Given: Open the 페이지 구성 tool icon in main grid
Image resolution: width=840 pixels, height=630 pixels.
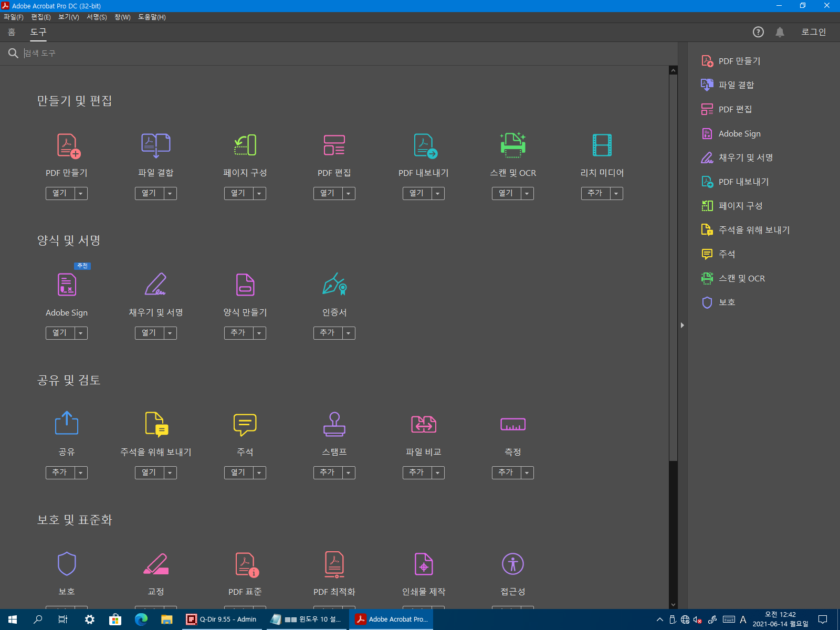Looking at the screenshot, I should [245, 145].
